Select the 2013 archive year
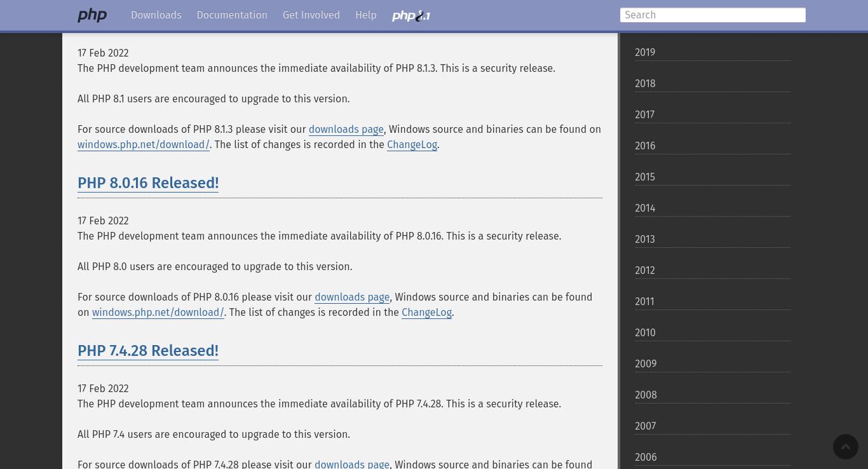 click(x=713, y=240)
